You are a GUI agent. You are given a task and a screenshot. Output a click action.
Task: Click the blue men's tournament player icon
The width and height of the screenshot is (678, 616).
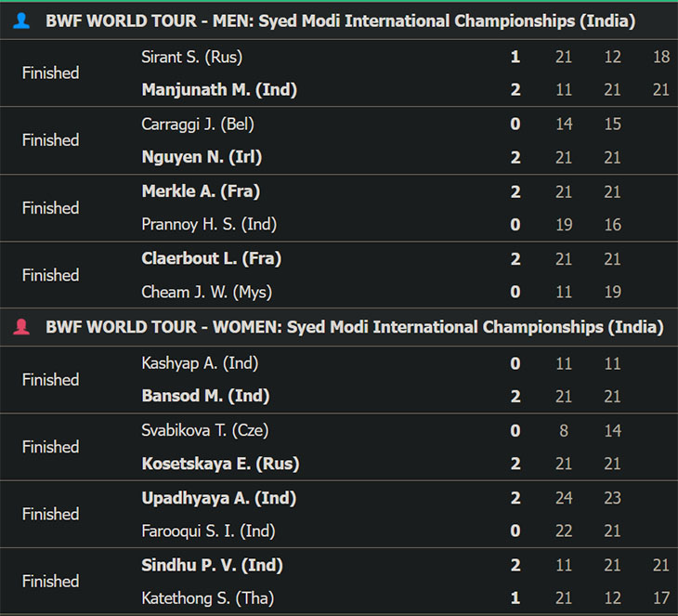tap(21, 20)
